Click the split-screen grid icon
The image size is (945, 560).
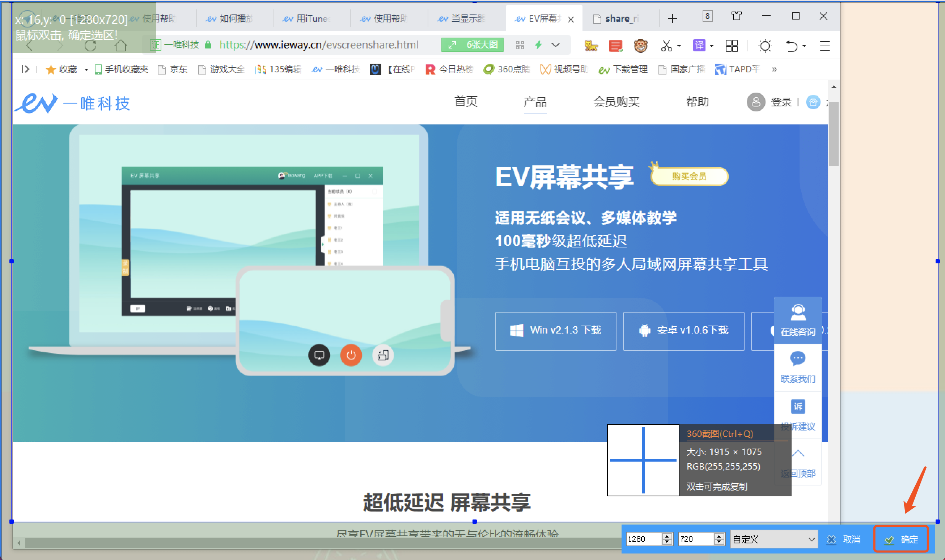pyautogui.click(x=732, y=45)
